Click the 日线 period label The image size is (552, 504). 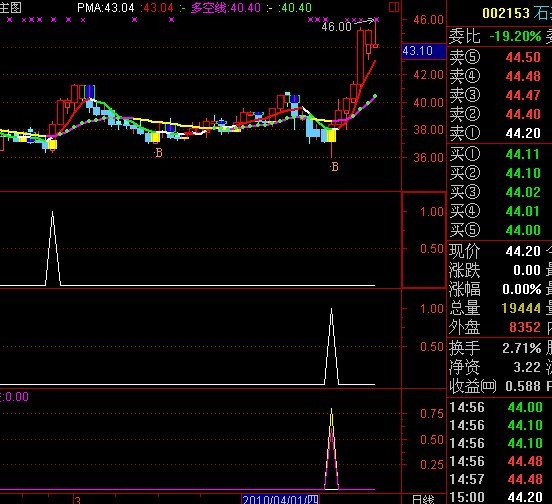point(423,499)
